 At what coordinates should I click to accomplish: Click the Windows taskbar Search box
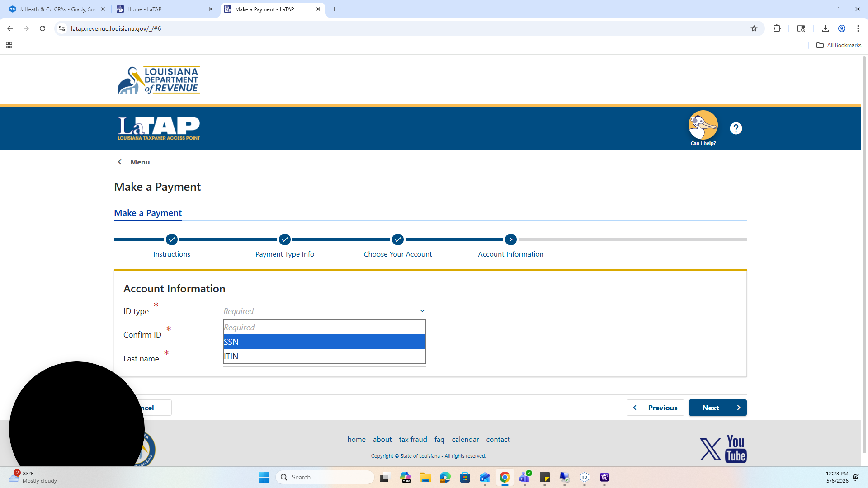click(325, 477)
